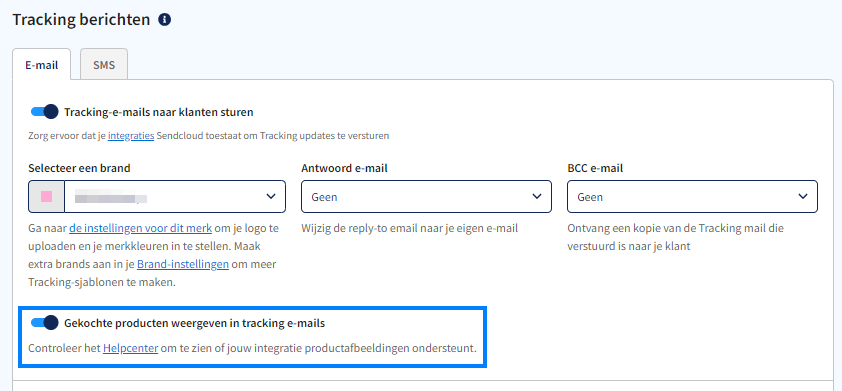Click the Tracking berichten heading

(x=81, y=20)
